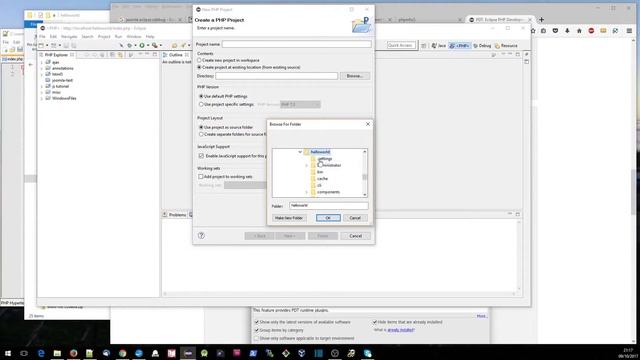Select Create new project in workspace
This screenshot has width=640, height=360.
pos(200,60)
